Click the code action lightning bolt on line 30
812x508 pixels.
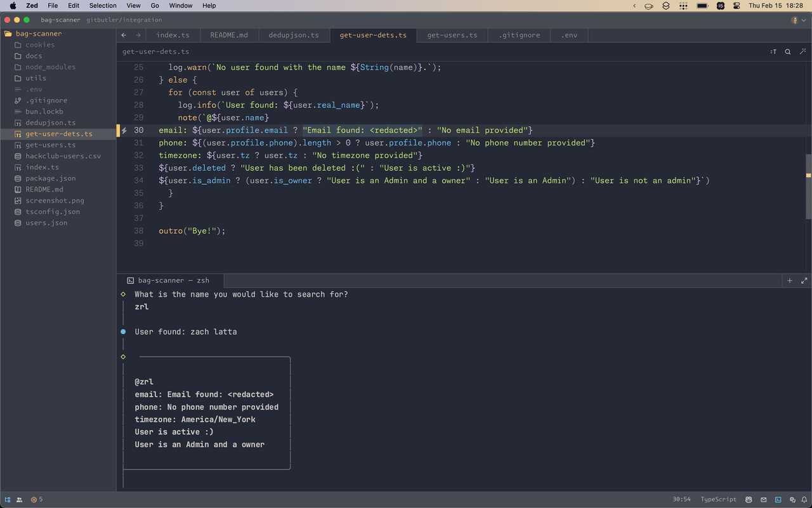pos(124,130)
